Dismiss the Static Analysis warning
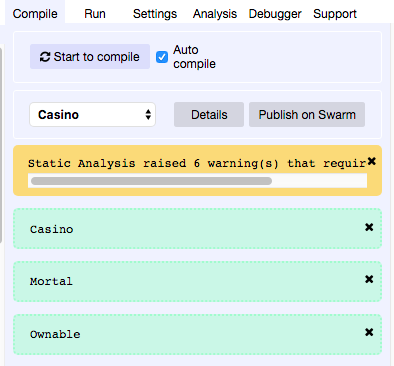 click(x=372, y=161)
